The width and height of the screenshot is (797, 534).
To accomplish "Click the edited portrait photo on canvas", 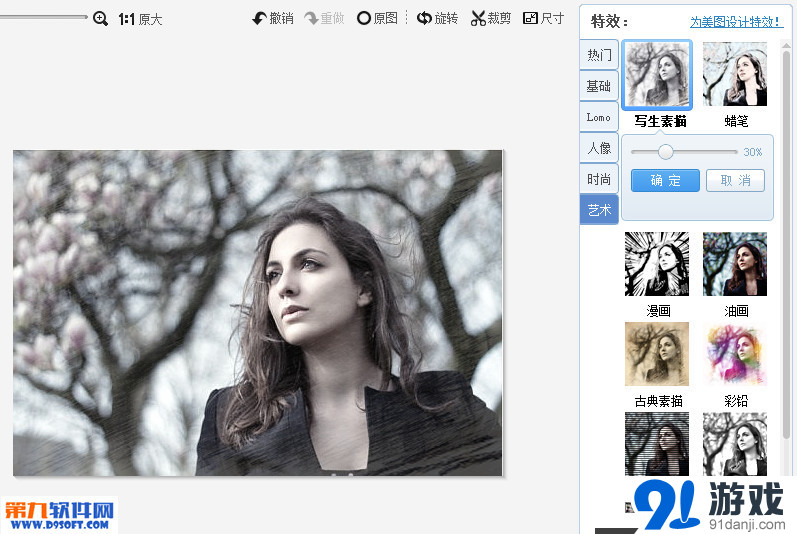I will pos(258,312).
